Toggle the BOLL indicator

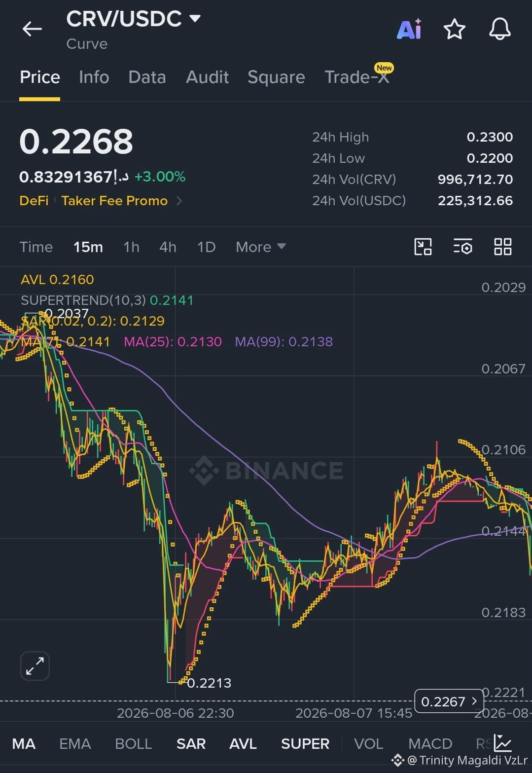[x=133, y=743]
